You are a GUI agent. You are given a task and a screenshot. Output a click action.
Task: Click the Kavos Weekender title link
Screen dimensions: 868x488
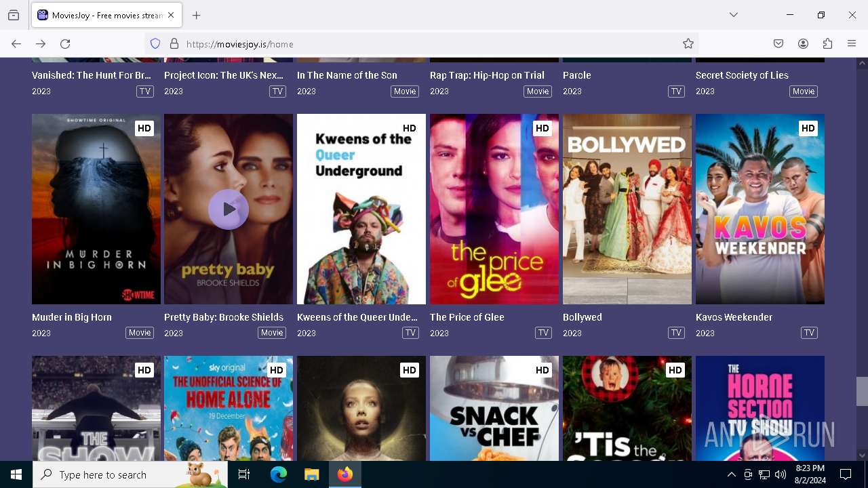coord(734,317)
